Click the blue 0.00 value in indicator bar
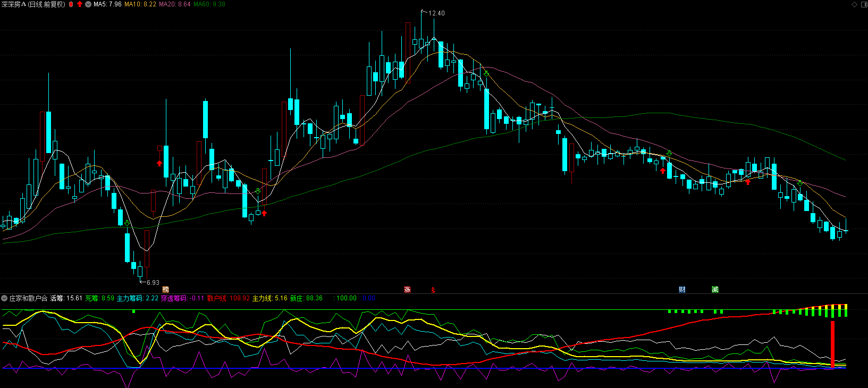Image resolution: width=868 pixels, height=388 pixels. 369,298
